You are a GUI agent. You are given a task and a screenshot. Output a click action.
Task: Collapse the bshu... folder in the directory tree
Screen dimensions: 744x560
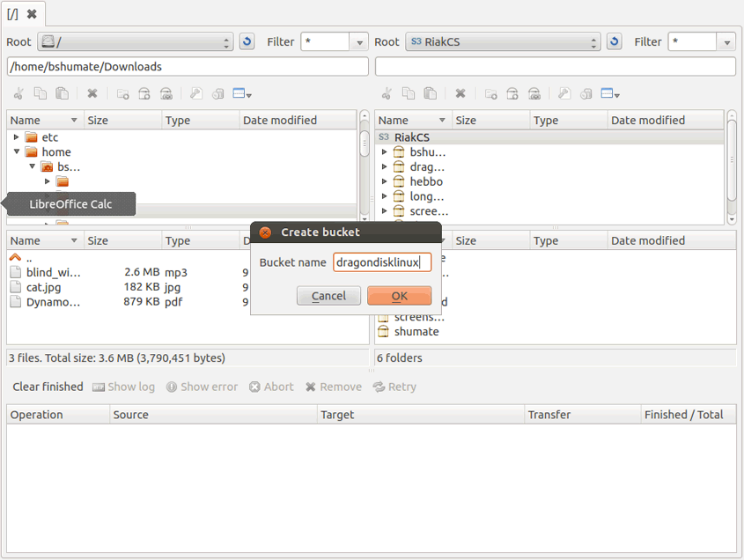(32, 166)
